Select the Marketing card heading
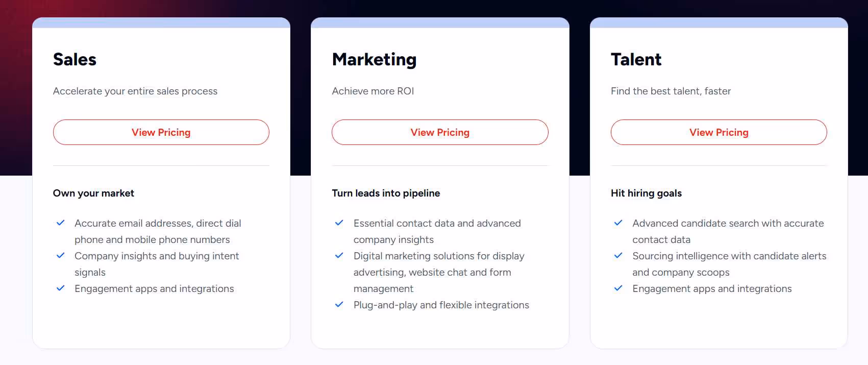The height and width of the screenshot is (365, 868). coord(374,59)
